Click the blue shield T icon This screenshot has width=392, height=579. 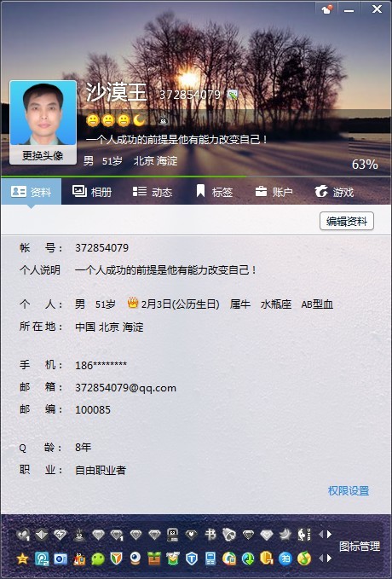tap(192, 559)
